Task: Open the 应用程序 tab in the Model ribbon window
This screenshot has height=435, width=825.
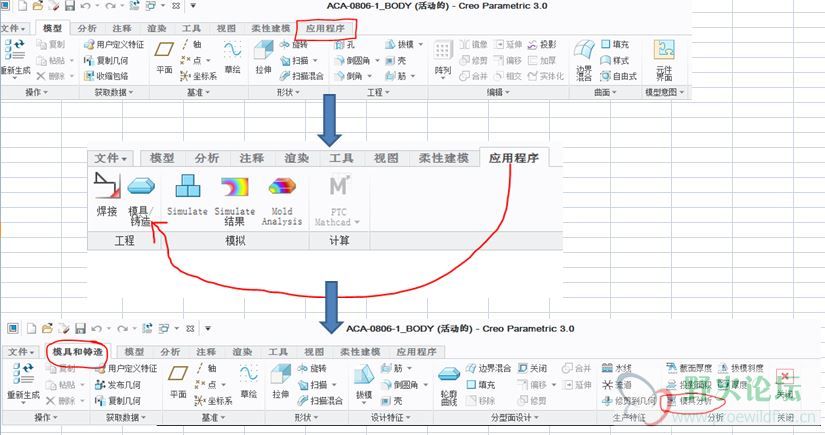Action: 325,28
